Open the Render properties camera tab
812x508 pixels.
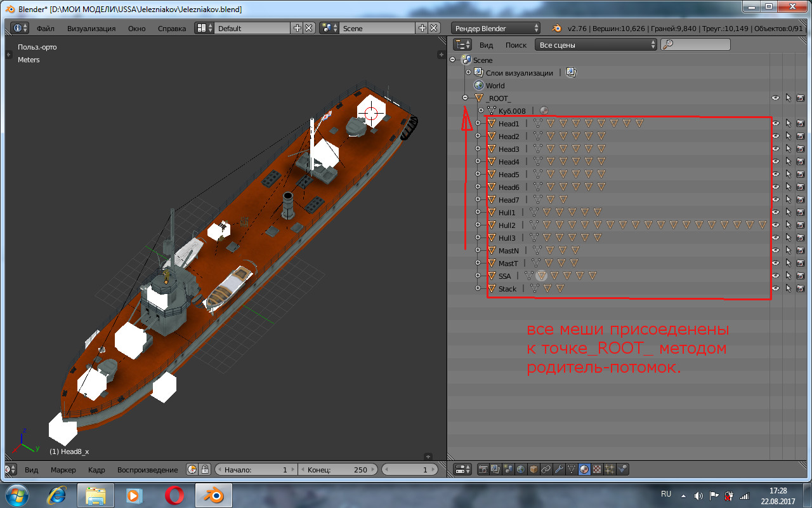pyautogui.click(x=483, y=470)
